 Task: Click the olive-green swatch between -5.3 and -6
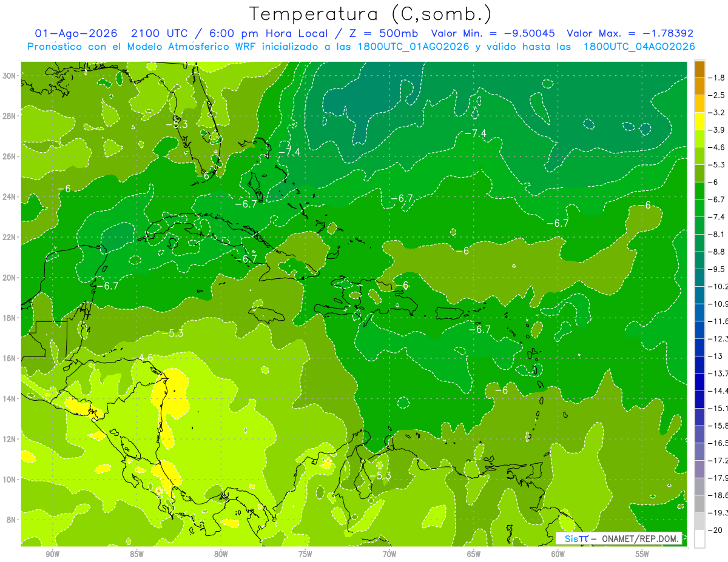pos(699,173)
